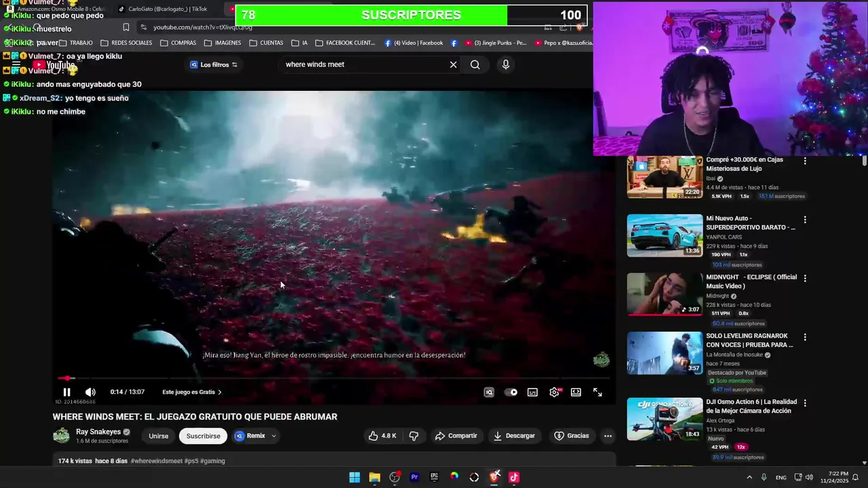
Task: Expand the dropdown arrow beside Remix
Action: (273, 436)
